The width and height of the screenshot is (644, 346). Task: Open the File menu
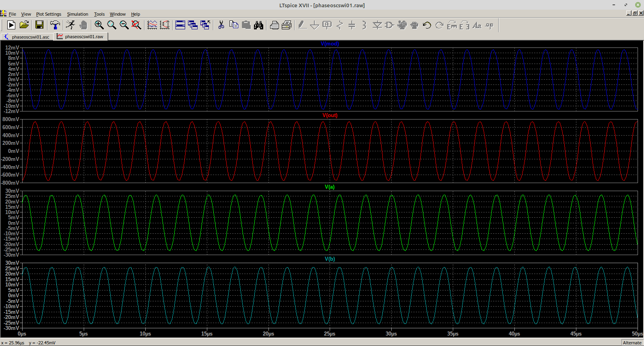click(12, 14)
